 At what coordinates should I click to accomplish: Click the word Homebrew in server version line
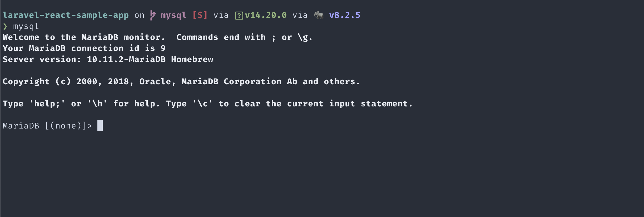click(192, 60)
